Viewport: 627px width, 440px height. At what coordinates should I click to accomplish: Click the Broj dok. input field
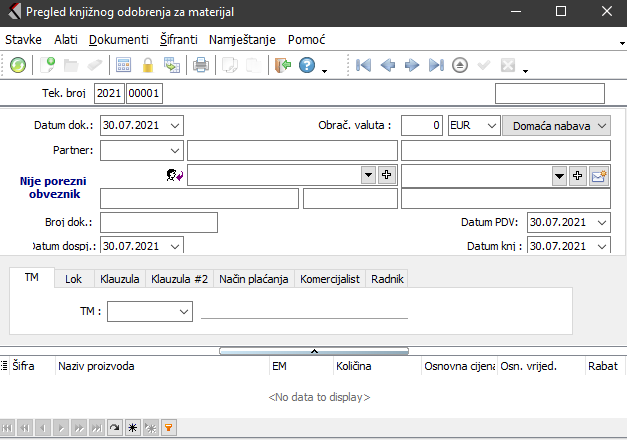(158, 222)
